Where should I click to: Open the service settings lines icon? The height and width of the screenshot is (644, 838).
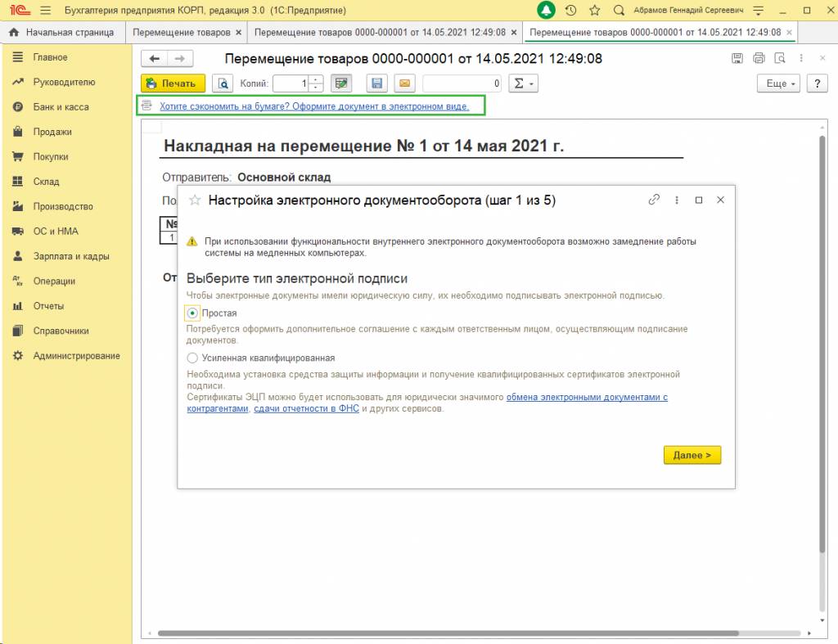tap(758, 10)
